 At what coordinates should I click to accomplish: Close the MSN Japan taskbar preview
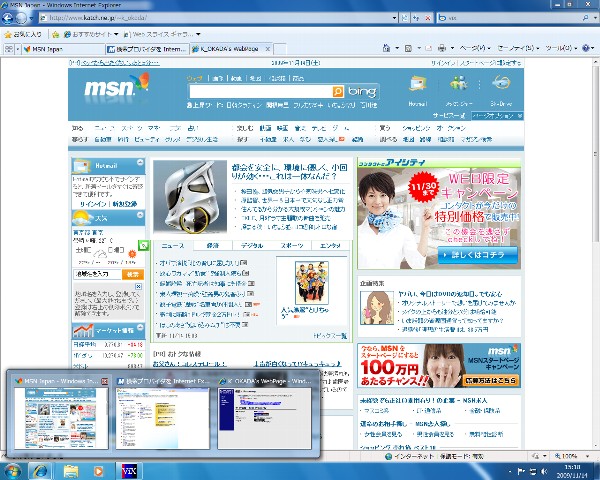click(104, 381)
